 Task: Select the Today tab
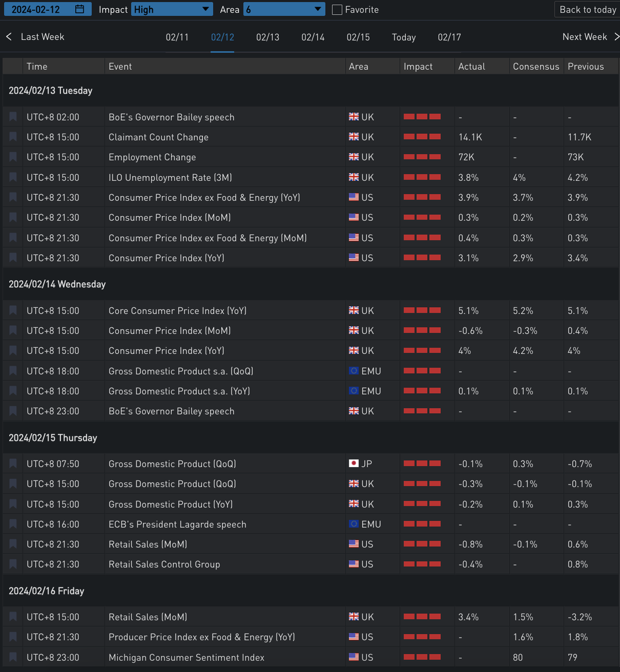click(x=404, y=37)
